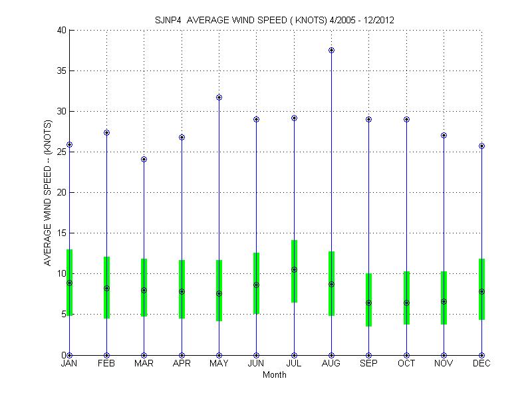Select the MAY month label
The height and width of the screenshot is (399, 532).
219,364
